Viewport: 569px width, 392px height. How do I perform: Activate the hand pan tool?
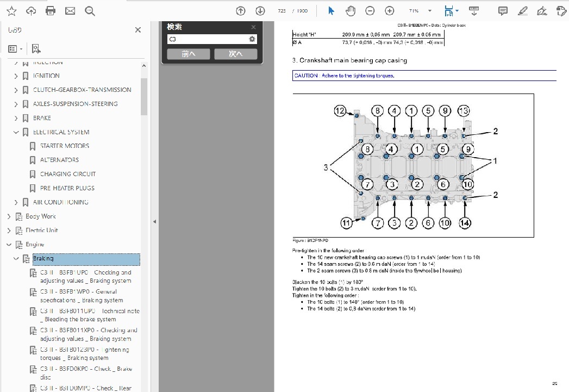click(x=351, y=11)
